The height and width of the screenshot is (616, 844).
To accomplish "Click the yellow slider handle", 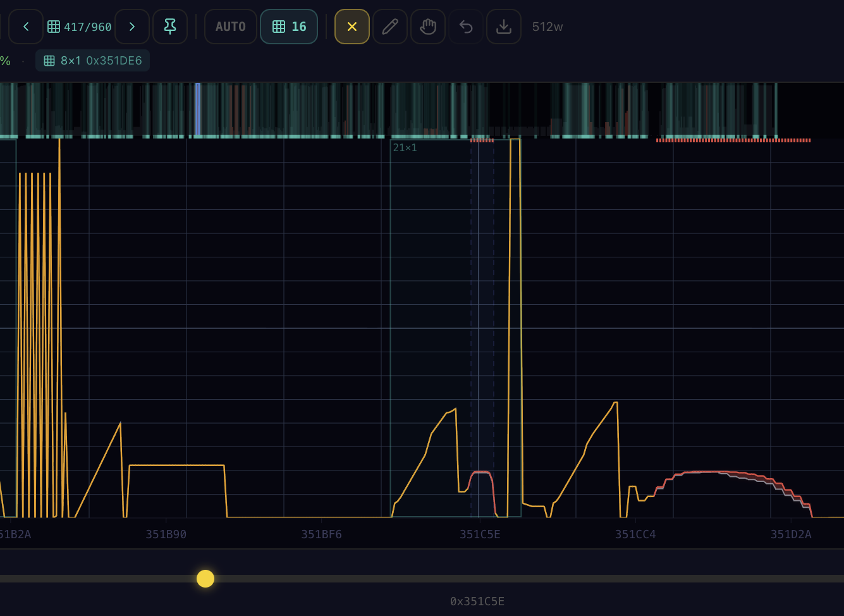I will (x=205, y=579).
